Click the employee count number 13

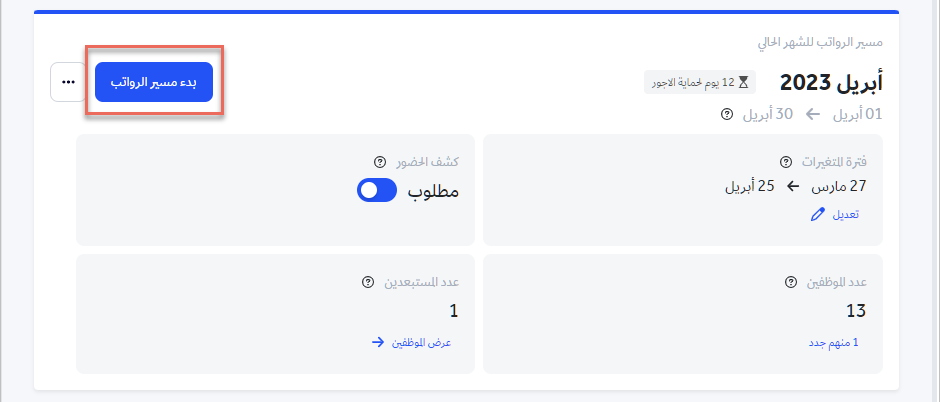856,311
